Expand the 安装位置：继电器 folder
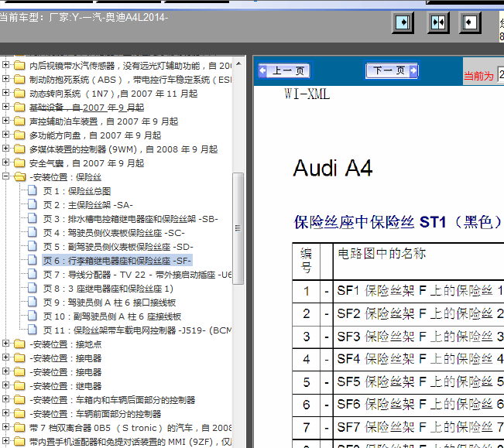 coord(5,385)
